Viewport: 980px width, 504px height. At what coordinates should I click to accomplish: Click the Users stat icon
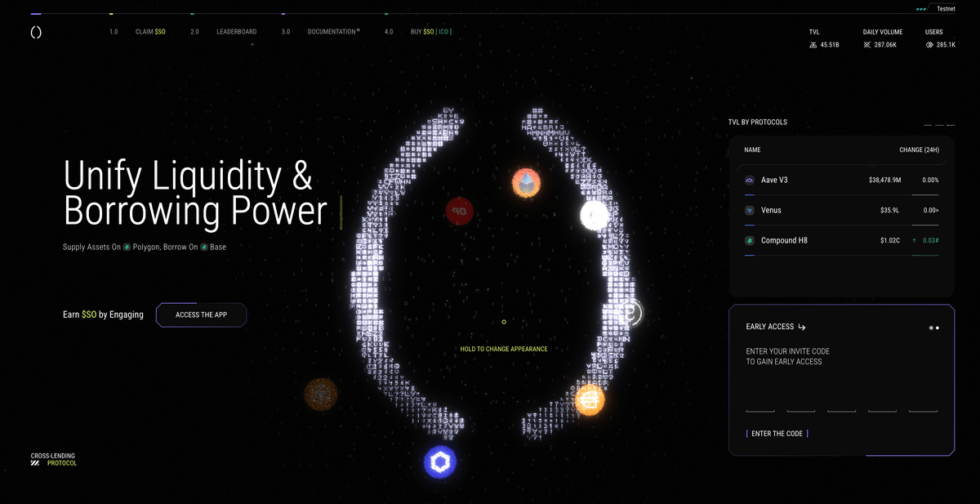tap(929, 45)
